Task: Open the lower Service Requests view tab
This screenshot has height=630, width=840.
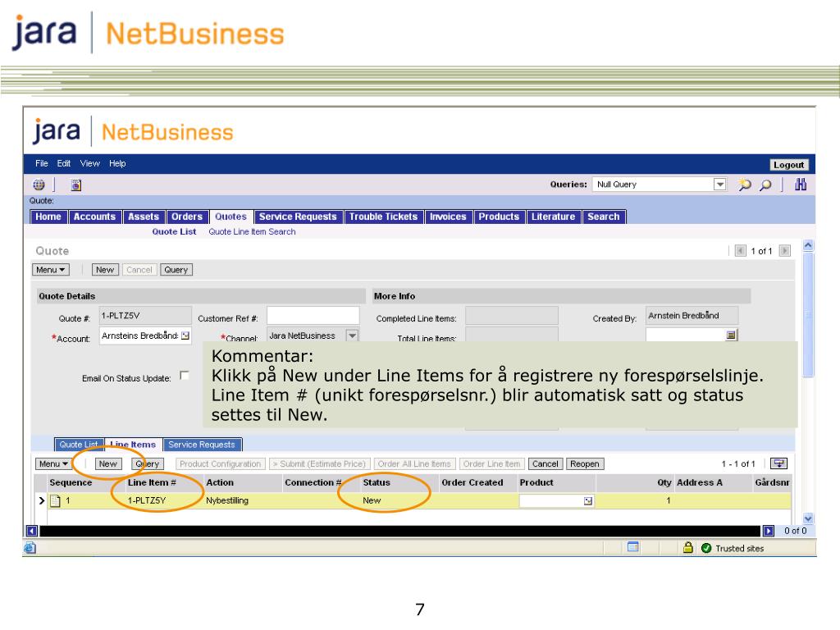Action: [202, 445]
